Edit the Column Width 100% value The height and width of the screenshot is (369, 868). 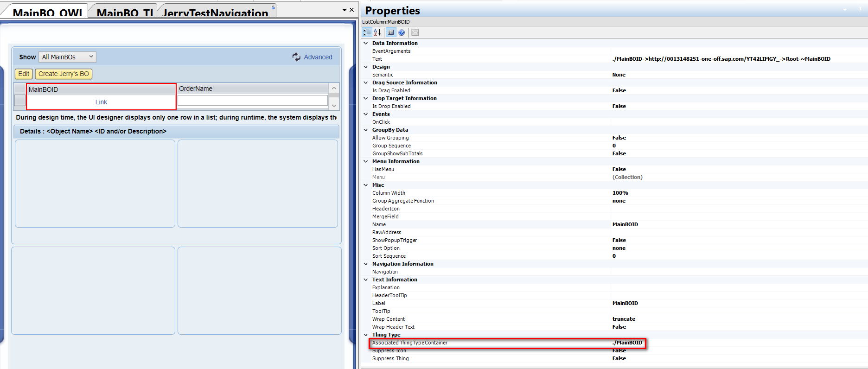pyautogui.click(x=620, y=193)
